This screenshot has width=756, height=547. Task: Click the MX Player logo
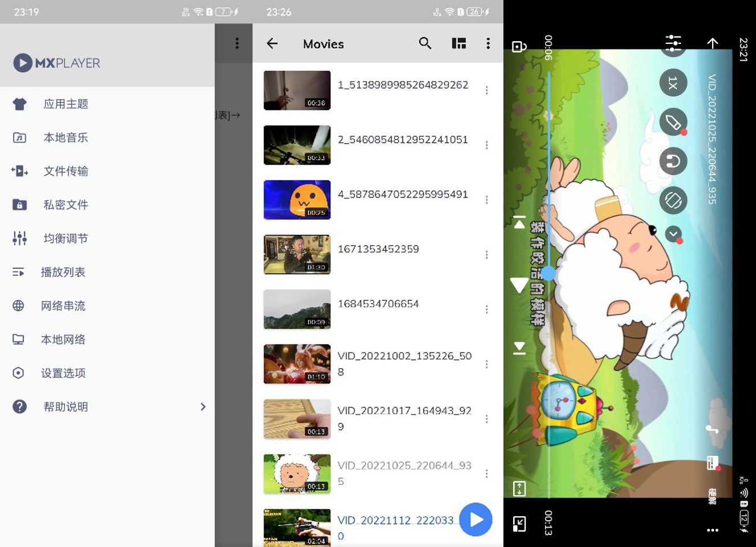[x=56, y=63]
